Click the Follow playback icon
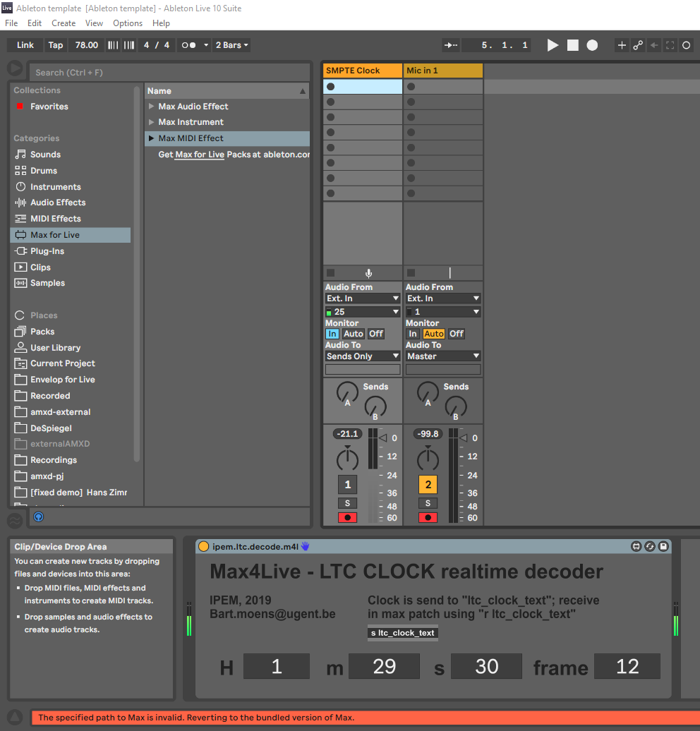The image size is (700, 731). coord(451,45)
